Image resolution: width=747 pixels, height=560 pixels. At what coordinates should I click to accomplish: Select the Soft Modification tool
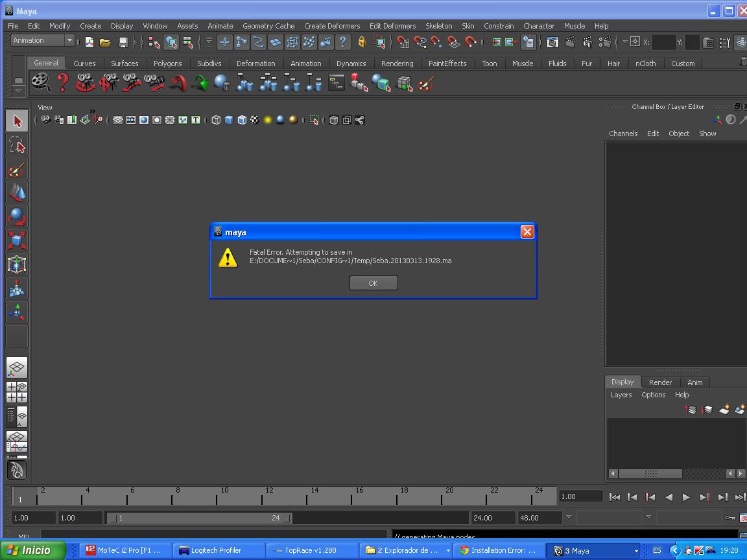pyautogui.click(x=17, y=288)
